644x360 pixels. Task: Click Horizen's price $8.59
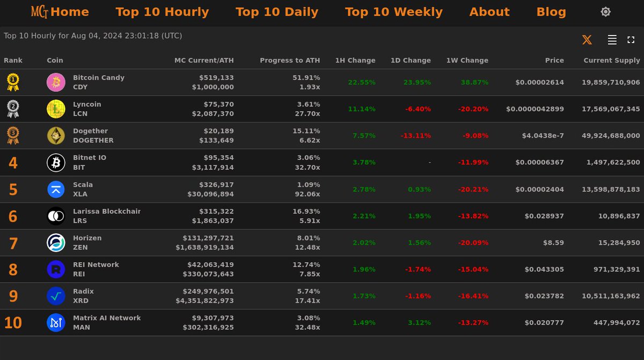(x=553, y=243)
